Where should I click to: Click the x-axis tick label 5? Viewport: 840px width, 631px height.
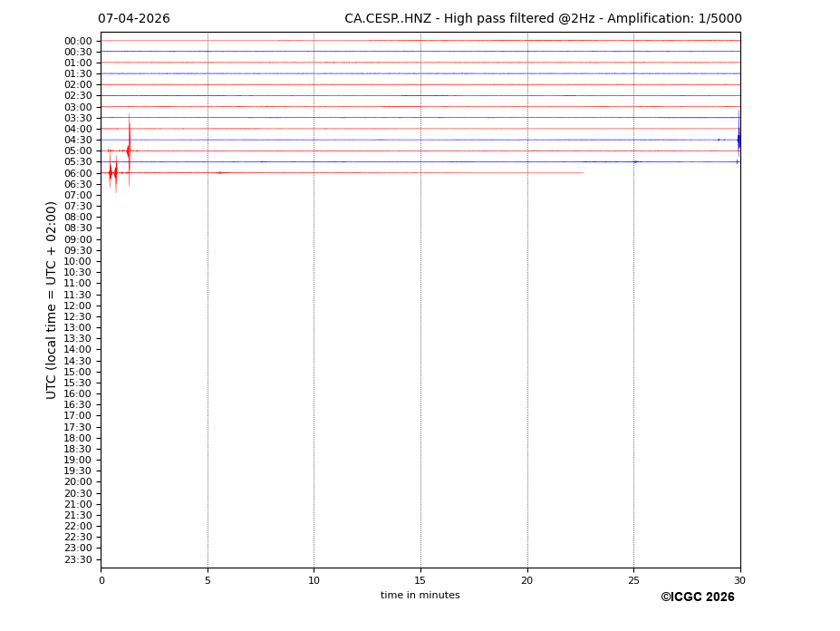(x=208, y=580)
